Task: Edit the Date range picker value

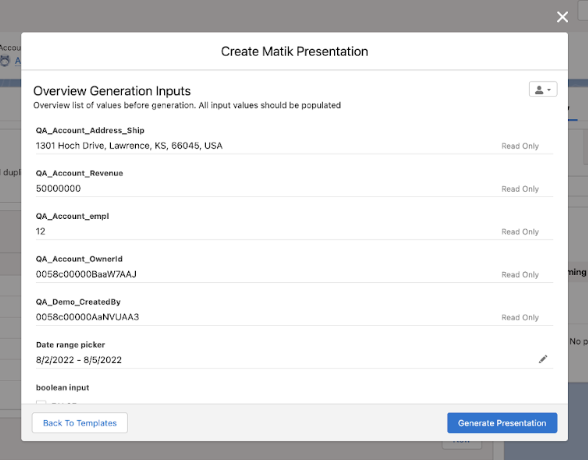Action: pos(543,359)
